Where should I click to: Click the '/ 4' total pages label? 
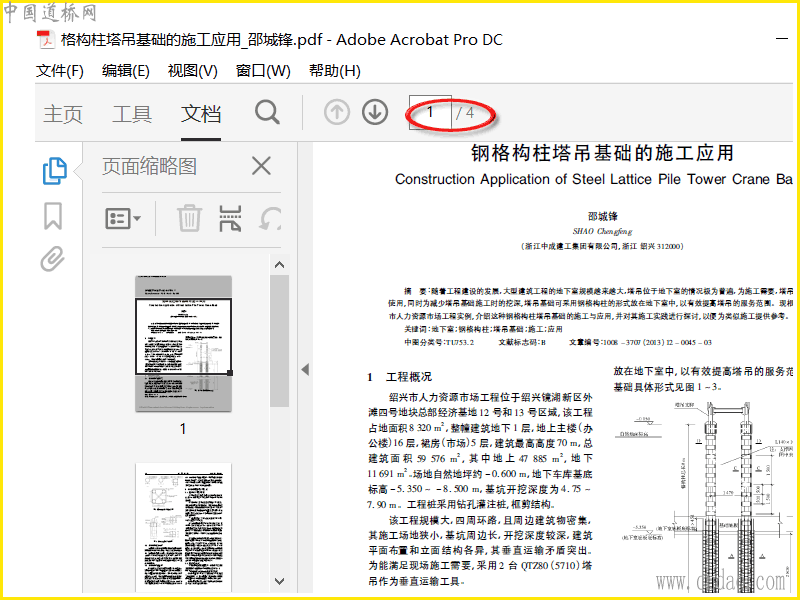[x=465, y=113]
